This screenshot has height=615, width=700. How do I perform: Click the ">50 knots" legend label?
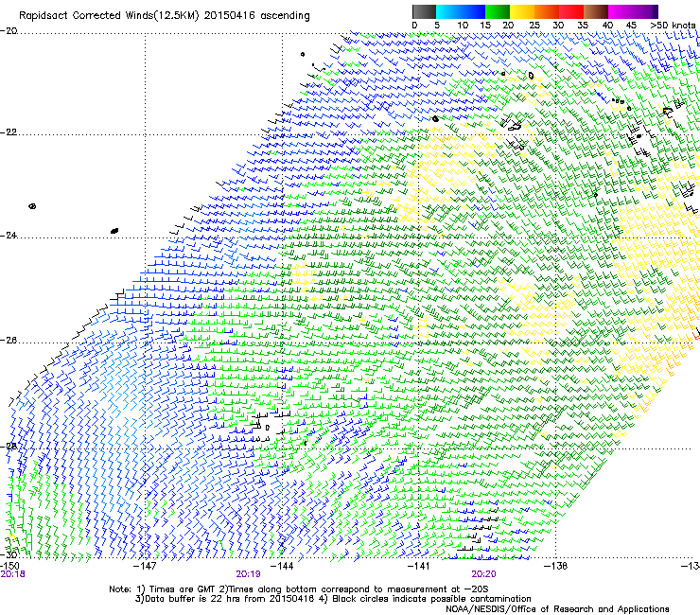click(x=673, y=26)
